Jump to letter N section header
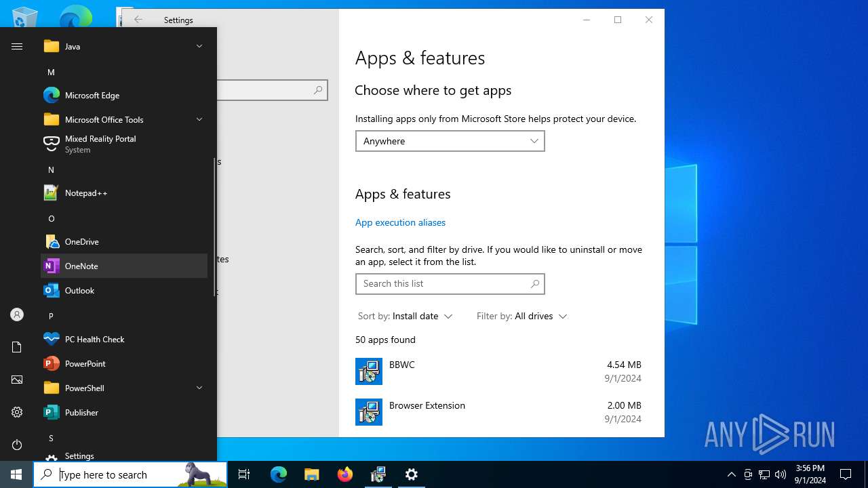 (51, 169)
